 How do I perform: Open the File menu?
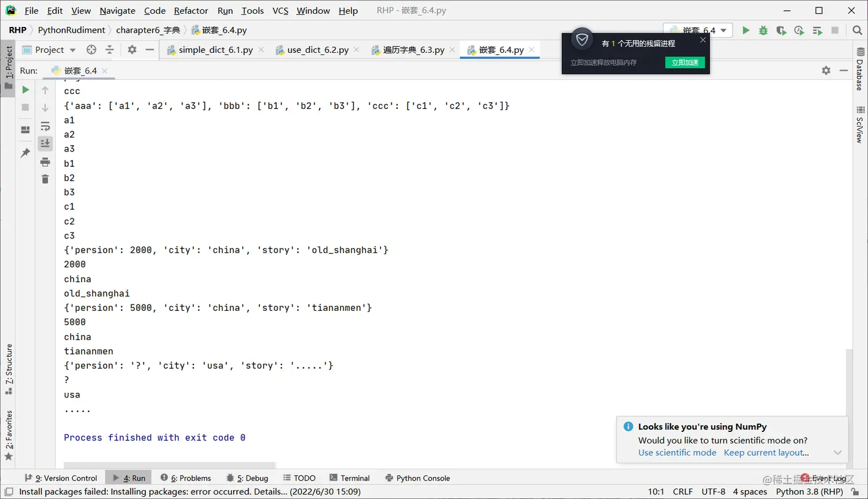[x=32, y=10]
